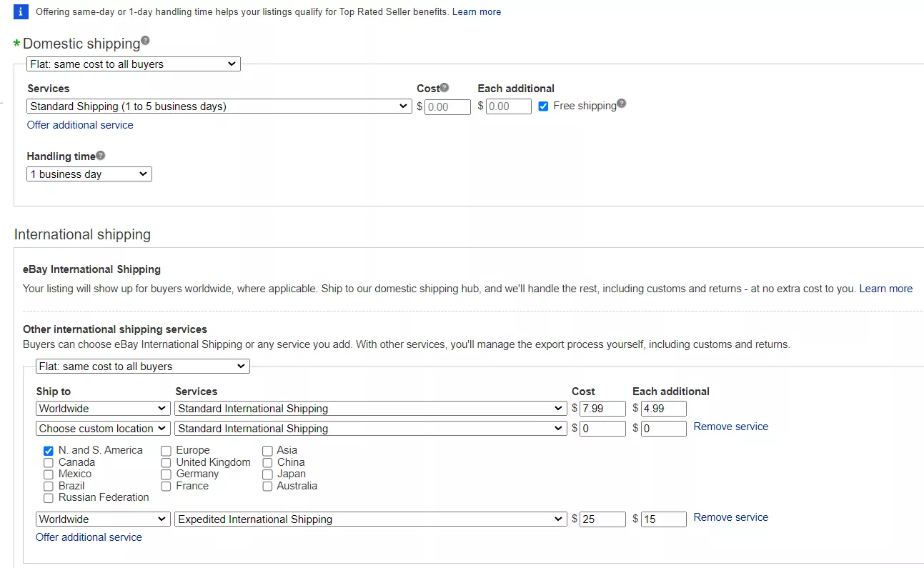
Task: Click the 4.99 each additional field
Action: (664, 409)
